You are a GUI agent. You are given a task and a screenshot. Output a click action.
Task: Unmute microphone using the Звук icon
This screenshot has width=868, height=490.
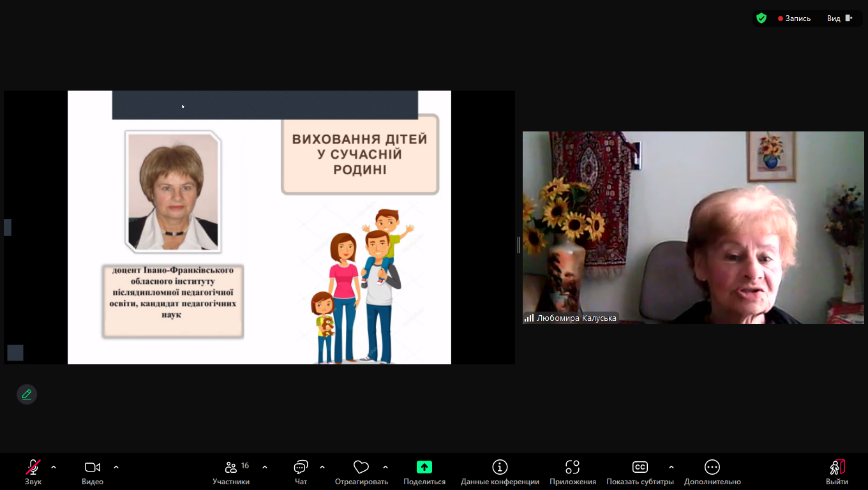[x=33, y=467]
